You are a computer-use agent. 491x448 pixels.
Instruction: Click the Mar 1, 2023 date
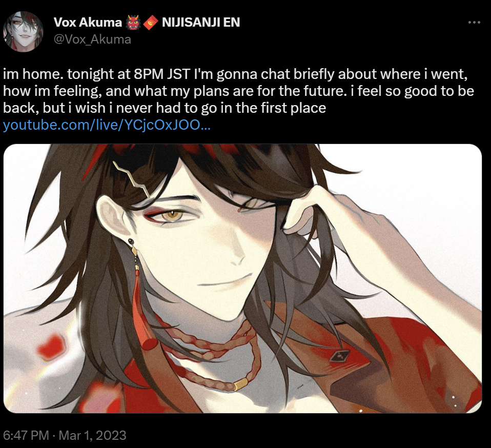click(92, 435)
